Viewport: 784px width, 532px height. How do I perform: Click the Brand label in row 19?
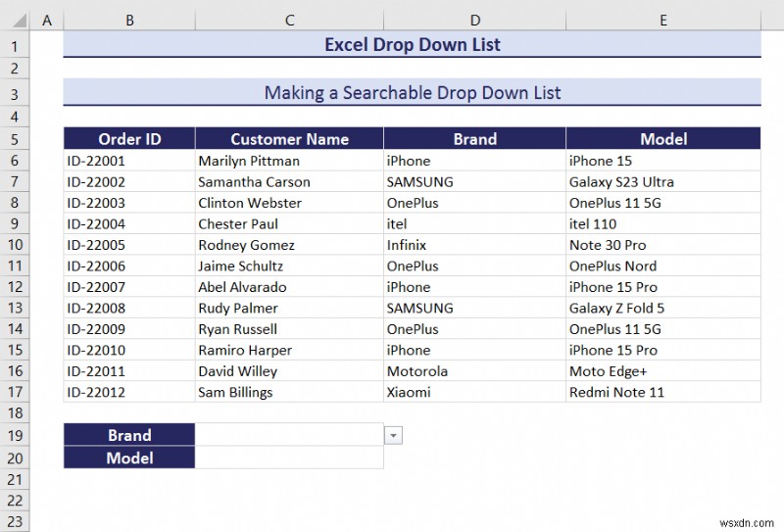click(x=129, y=434)
